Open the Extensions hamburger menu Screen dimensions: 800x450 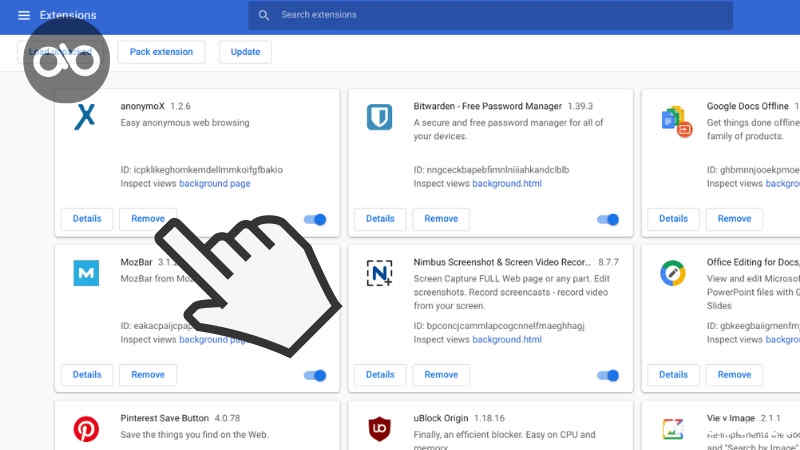23,15
